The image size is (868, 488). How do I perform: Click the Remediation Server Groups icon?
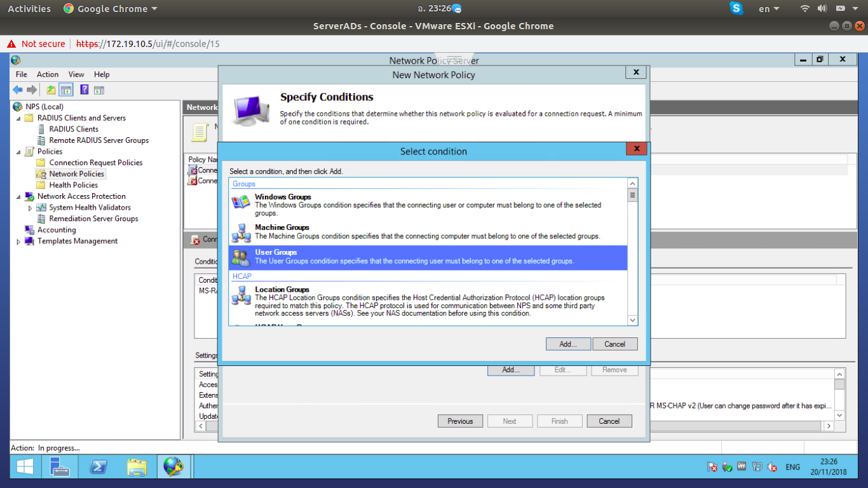click(x=41, y=219)
